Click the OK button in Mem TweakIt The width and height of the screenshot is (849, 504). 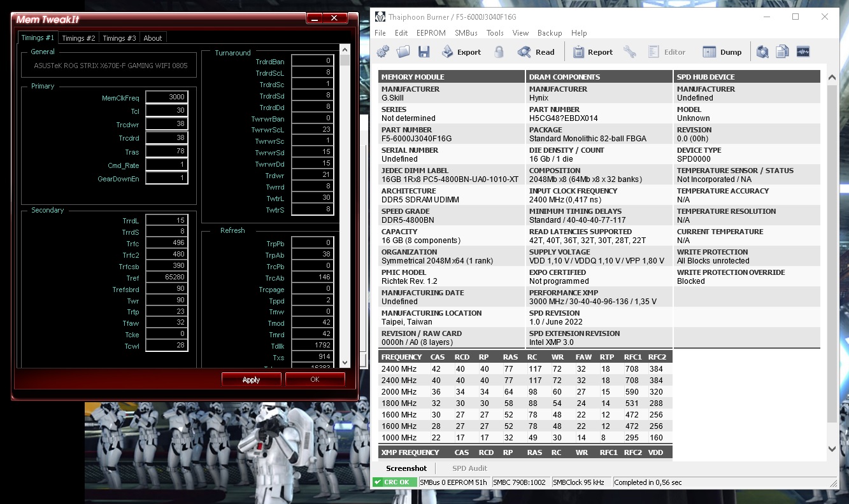click(x=315, y=379)
